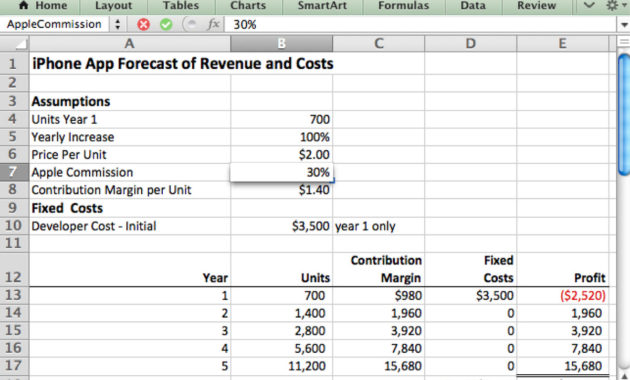Open the Name Box stepper arrows
Viewport: 630px width, 380px height.
117,25
